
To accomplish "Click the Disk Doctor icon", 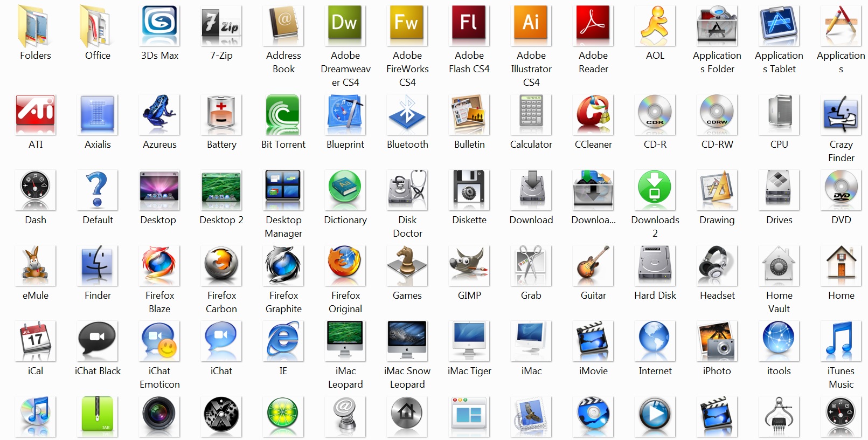I will [407, 190].
